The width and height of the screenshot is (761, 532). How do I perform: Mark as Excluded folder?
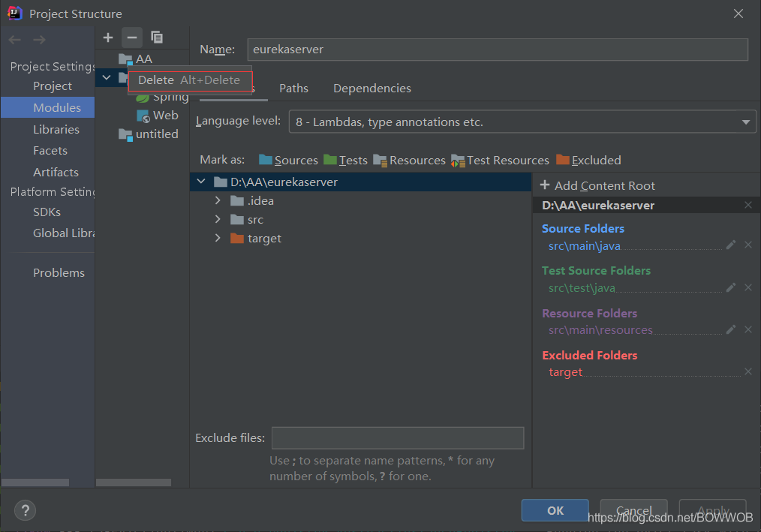[588, 160]
